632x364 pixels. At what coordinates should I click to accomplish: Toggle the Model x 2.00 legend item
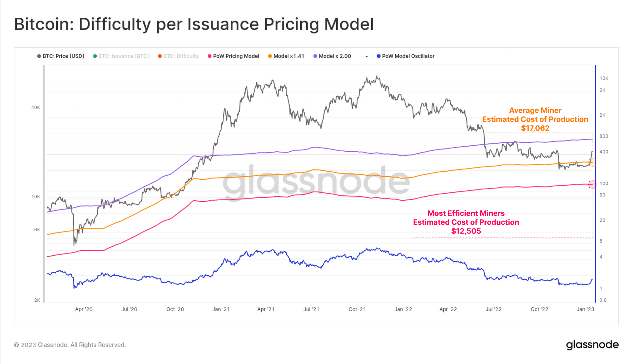click(332, 56)
